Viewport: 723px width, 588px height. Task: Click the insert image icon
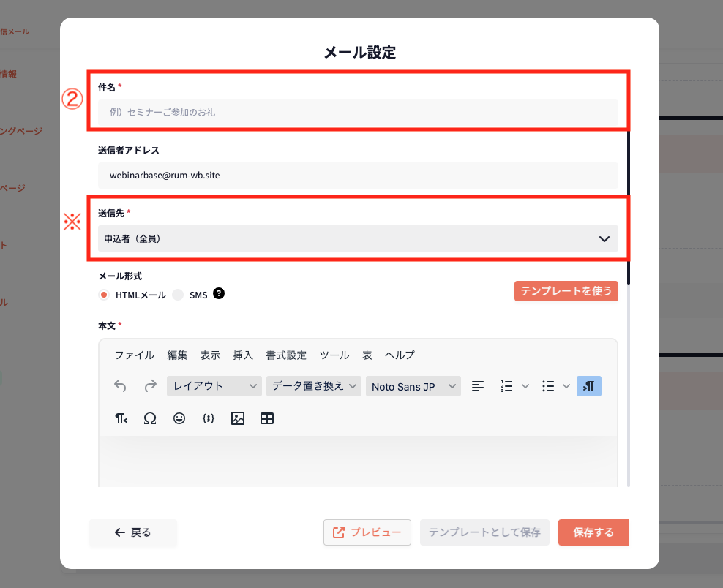click(237, 418)
